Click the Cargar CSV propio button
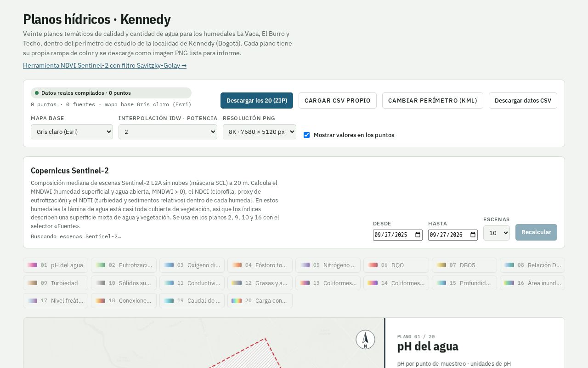Screen dimensions: 588x368 338,101
